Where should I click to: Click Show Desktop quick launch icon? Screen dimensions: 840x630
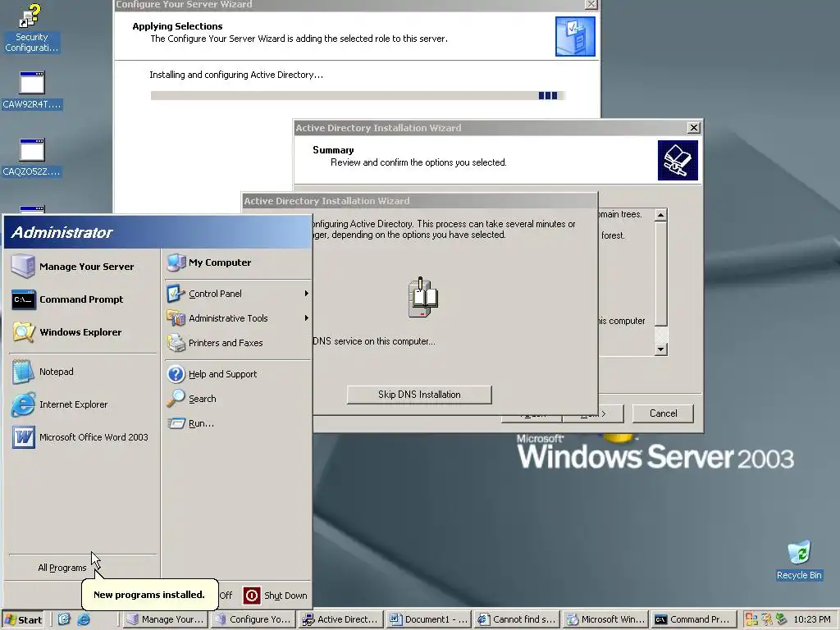pyautogui.click(x=64, y=619)
